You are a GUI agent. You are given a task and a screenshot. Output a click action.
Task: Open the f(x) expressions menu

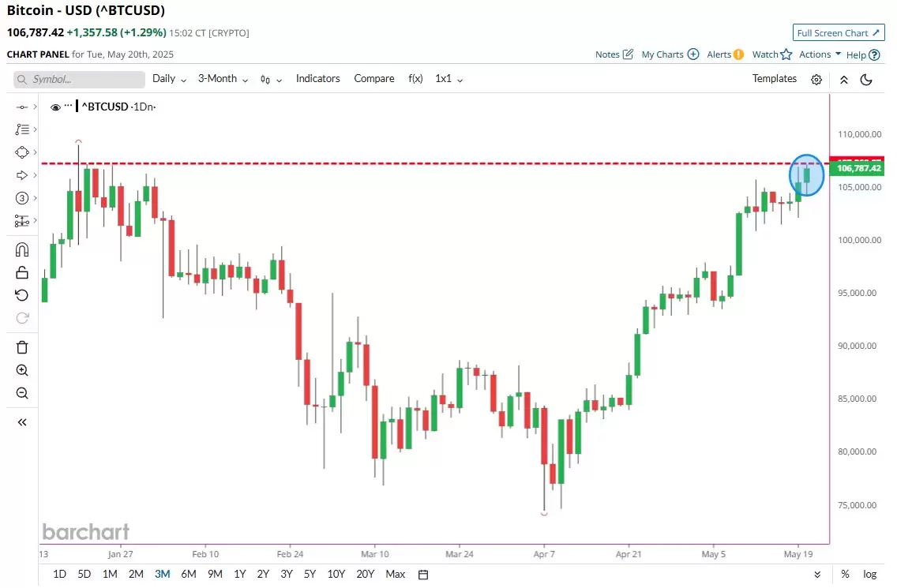[x=415, y=79]
